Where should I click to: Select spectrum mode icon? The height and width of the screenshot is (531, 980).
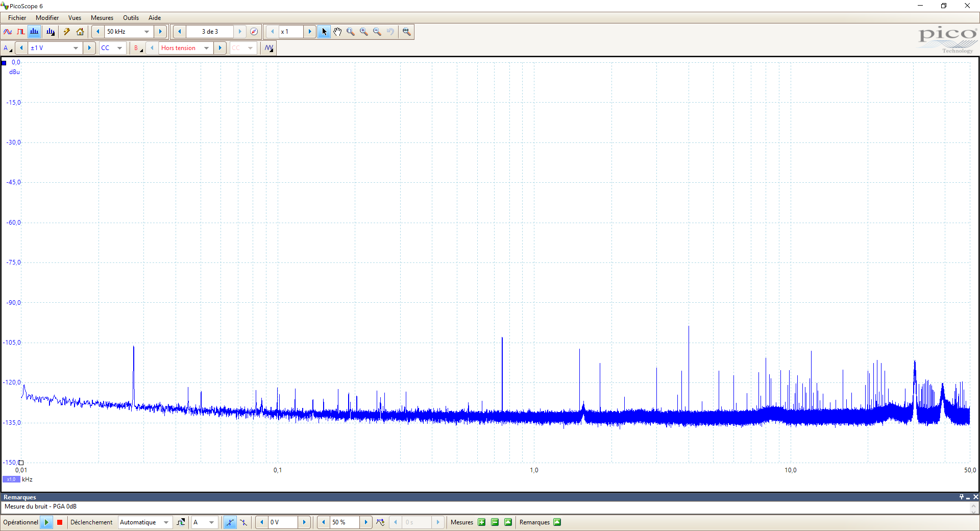34,32
